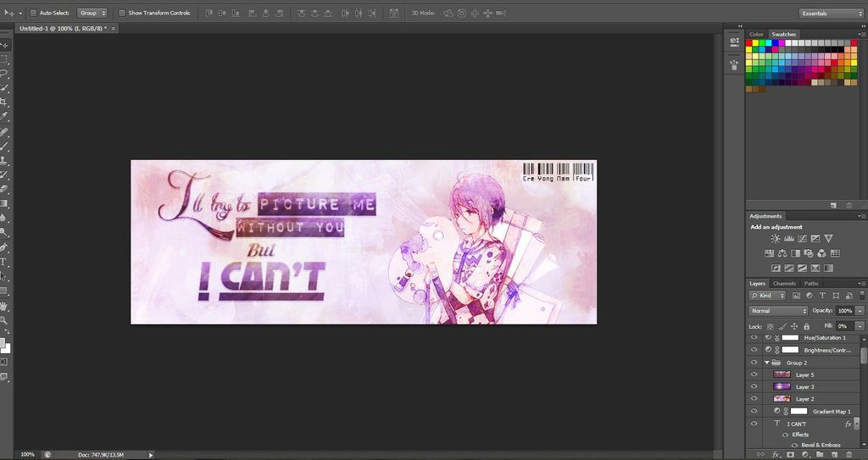868x460 pixels.
Task: Switch to the Paths tab
Action: click(x=811, y=284)
